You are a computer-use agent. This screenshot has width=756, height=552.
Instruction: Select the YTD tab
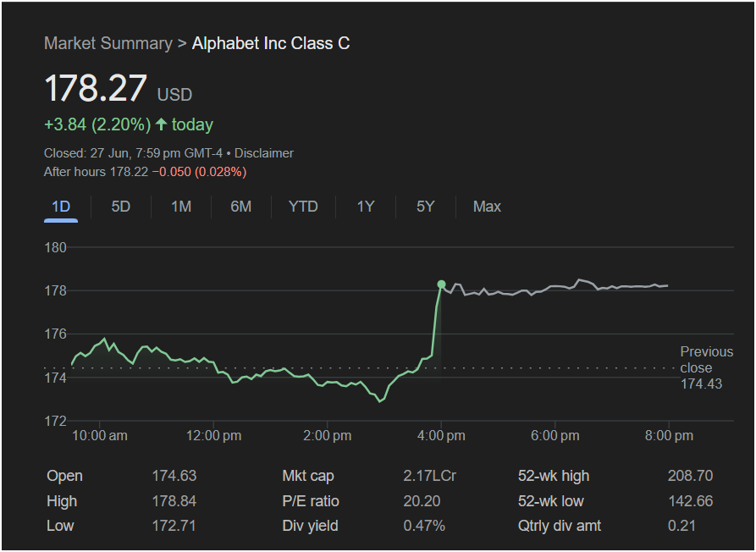303,207
